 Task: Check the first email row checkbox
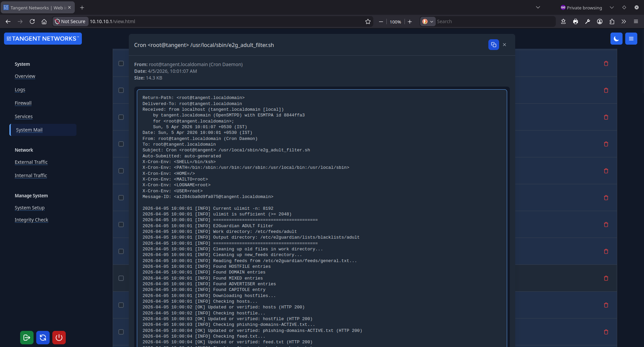(121, 63)
